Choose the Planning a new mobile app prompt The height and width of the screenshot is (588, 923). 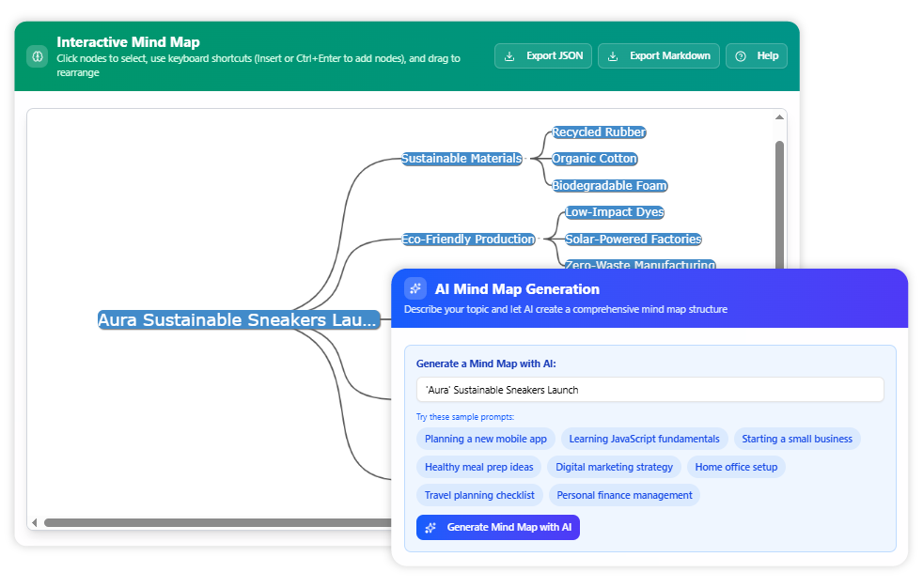(485, 439)
